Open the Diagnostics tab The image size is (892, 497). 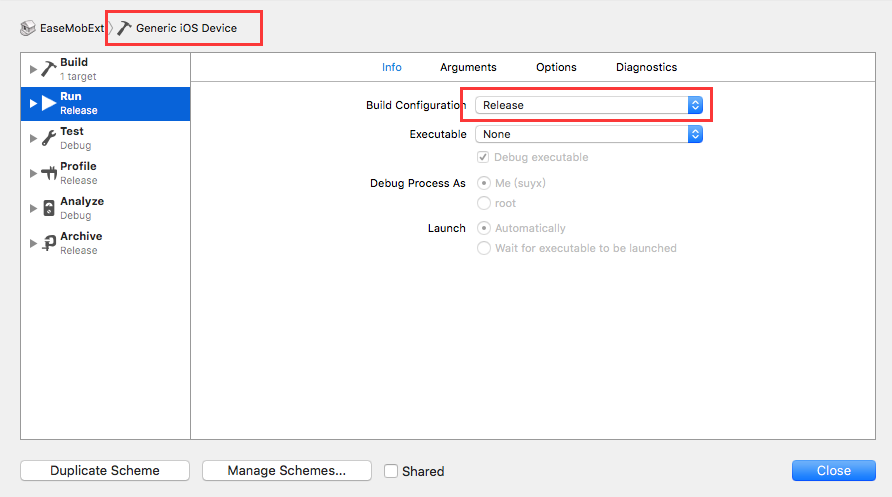646,67
